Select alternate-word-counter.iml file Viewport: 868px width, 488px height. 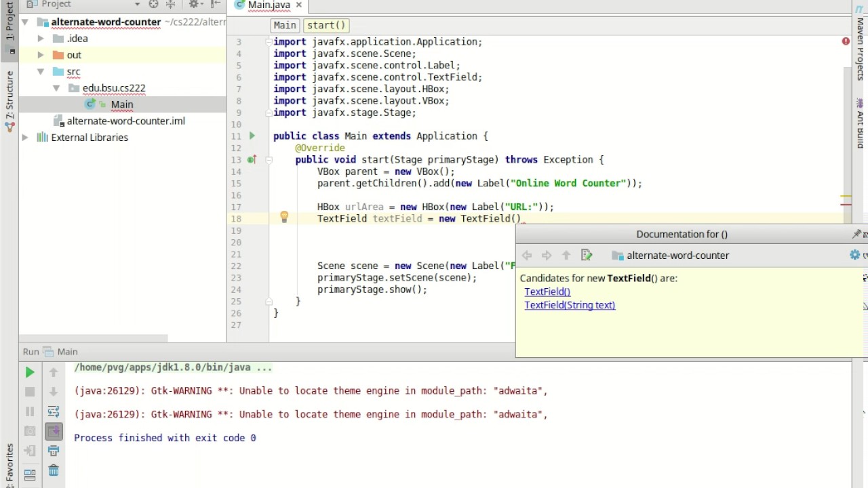point(125,121)
